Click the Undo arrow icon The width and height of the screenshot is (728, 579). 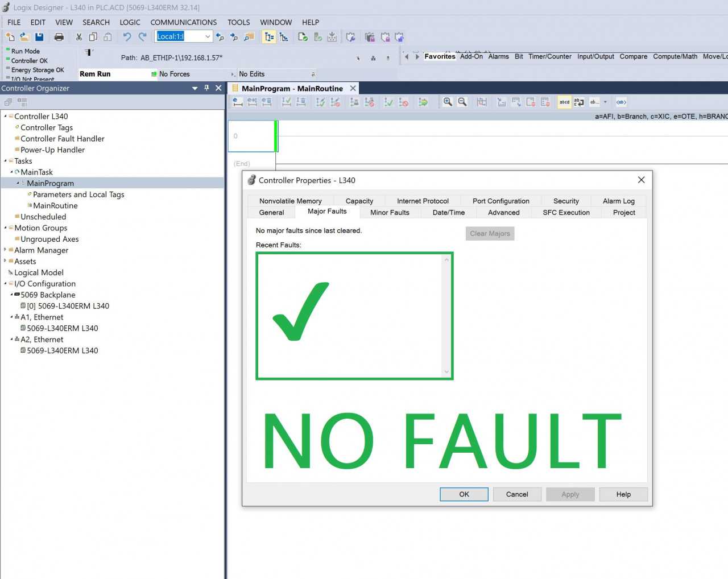click(x=127, y=37)
